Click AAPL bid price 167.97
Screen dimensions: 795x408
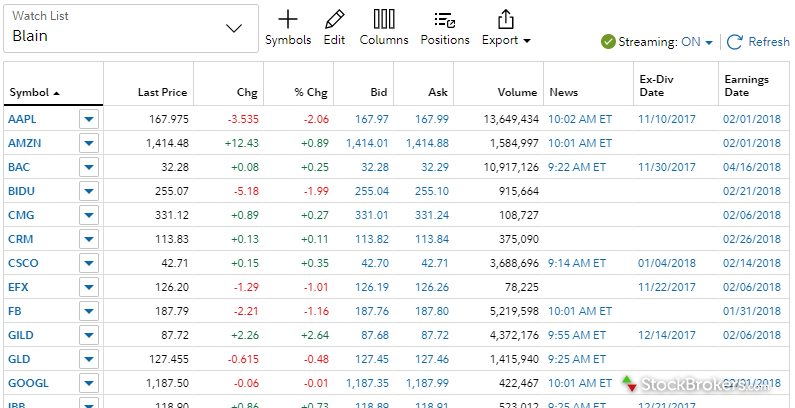pyautogui.click(x=372, y=120)
